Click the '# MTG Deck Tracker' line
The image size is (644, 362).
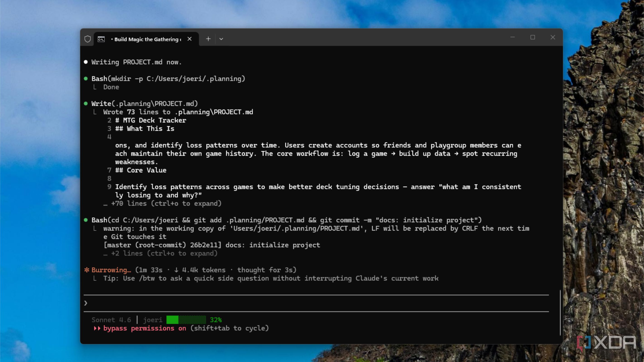(x=151, y=120)
